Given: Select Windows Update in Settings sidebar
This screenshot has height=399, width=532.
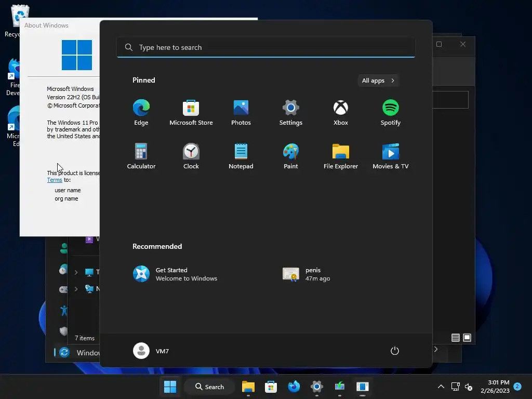Looking at the screenshot, I should 77,353.
